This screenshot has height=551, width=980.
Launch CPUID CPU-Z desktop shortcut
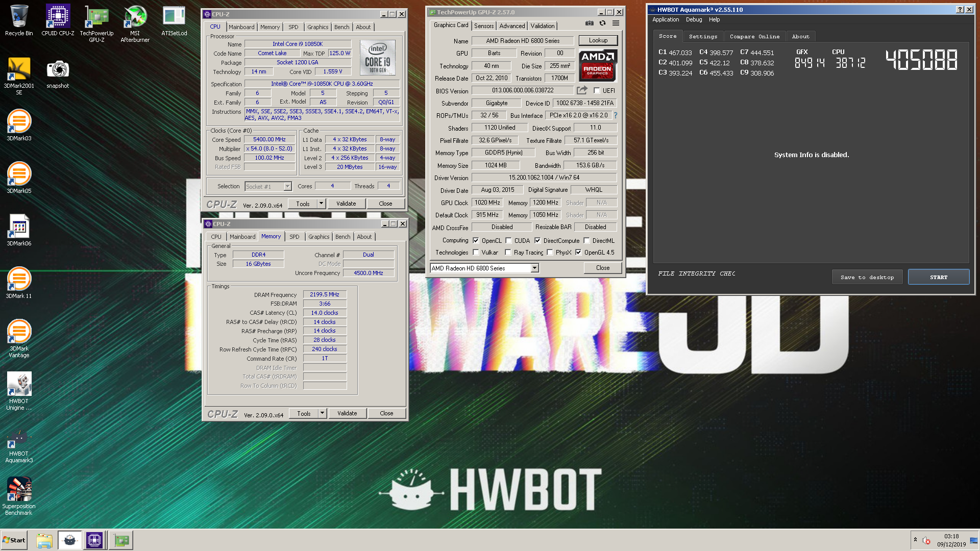tap(58, 20)
